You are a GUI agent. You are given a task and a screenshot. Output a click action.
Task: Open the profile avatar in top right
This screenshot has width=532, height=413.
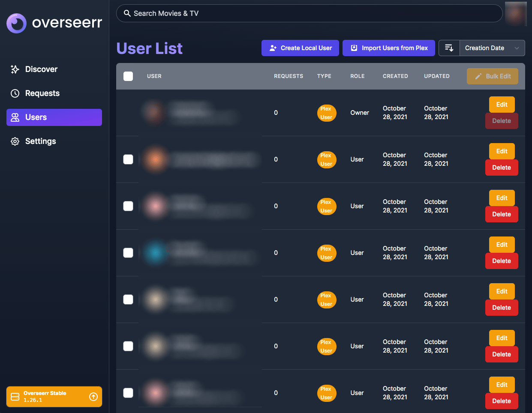pos(515,14)
